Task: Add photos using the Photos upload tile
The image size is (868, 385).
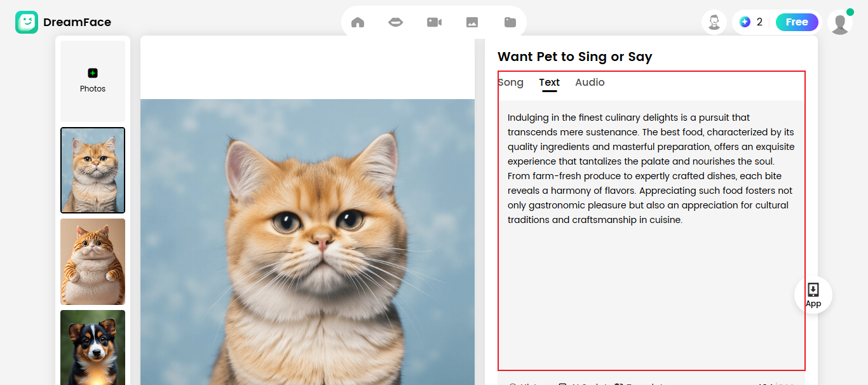Action: [x=93, y=81]
